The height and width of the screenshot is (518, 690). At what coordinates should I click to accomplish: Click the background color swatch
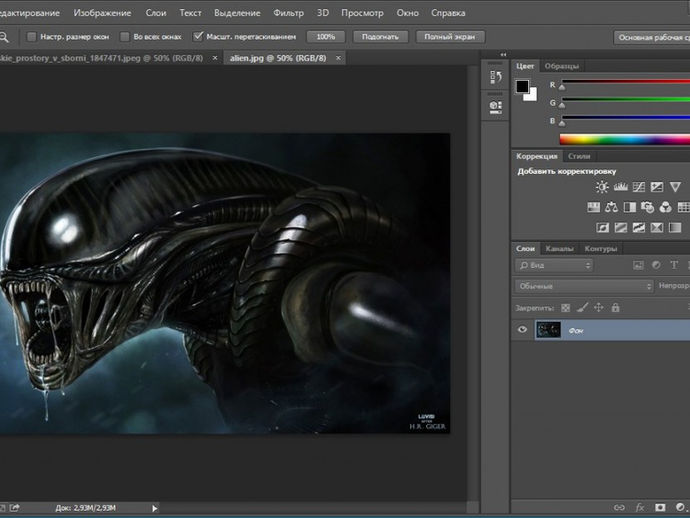[x=532, y=96]
